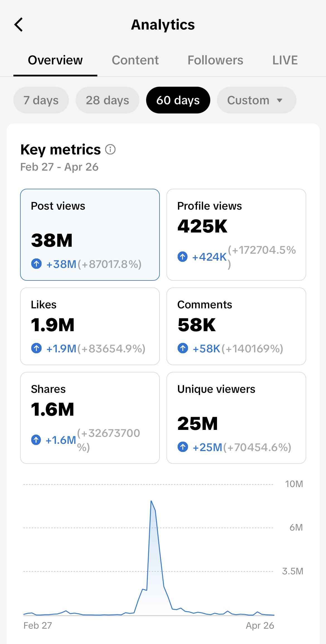
Task: Select the 28 days range filter
Action: point(107,100)
